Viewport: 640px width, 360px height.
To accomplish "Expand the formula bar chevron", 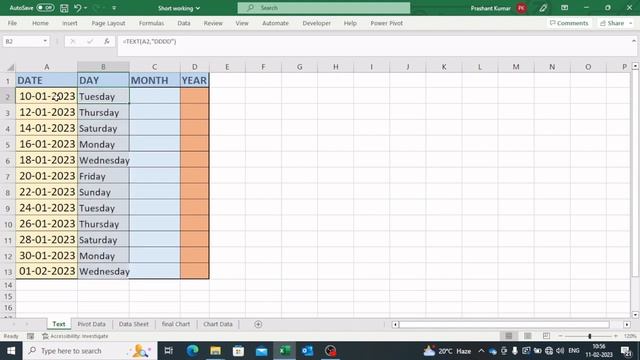I will (633, 41).
